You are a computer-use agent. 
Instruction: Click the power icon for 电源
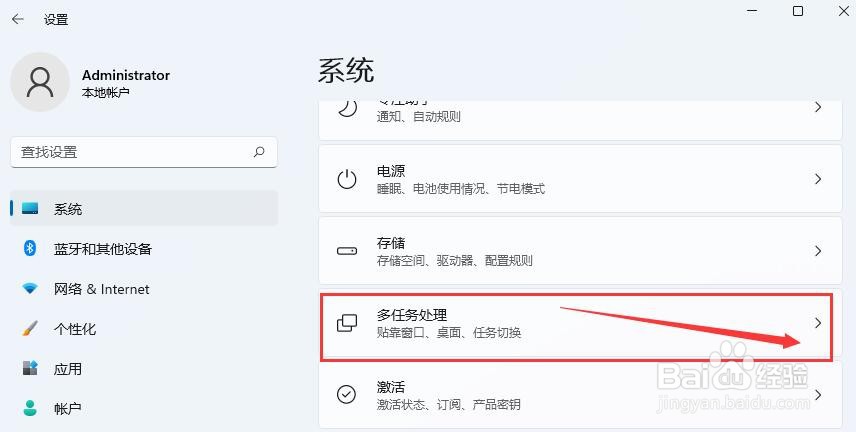pyautogui.click(x=347, y=179)
